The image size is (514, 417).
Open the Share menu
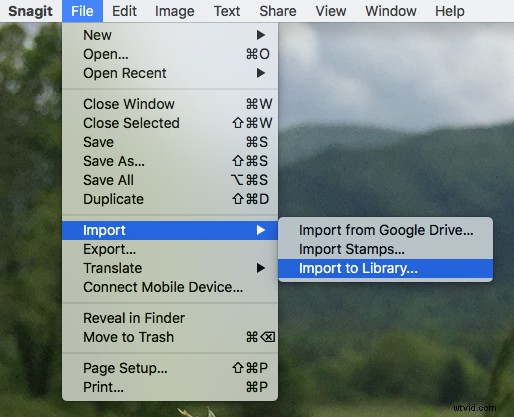point(278,11)
